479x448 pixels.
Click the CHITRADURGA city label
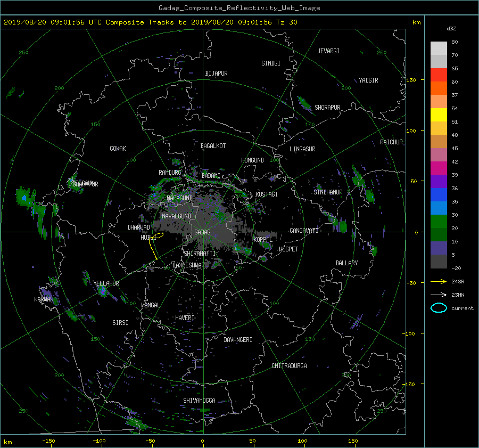[289, 366]
